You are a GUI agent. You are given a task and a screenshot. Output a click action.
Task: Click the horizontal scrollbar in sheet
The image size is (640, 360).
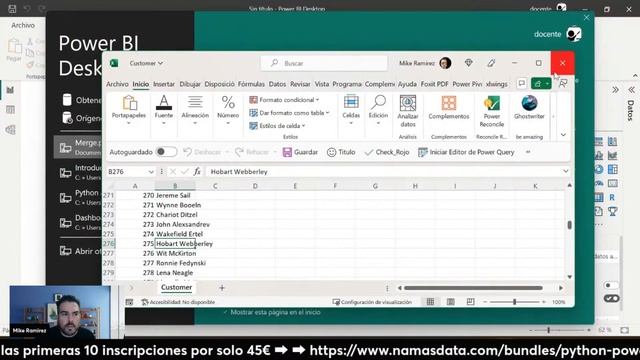pyautogui.click(x=473, y=288)
